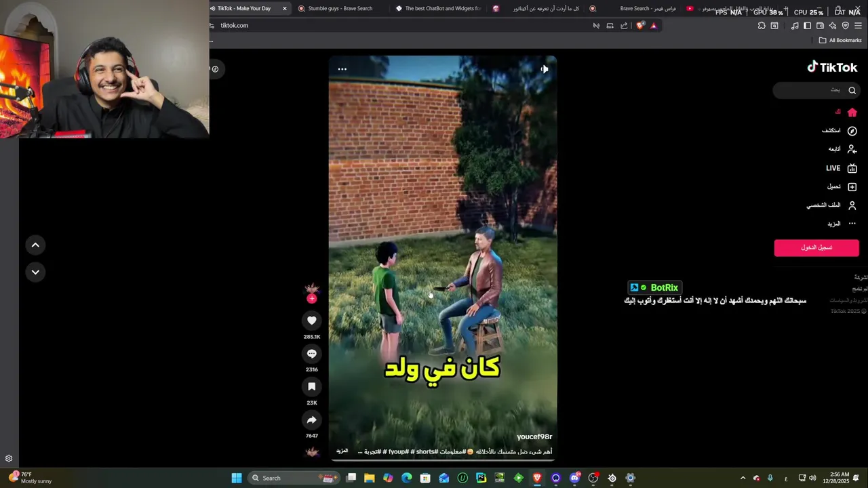Open the Windows Start menu

click(237, 478)
